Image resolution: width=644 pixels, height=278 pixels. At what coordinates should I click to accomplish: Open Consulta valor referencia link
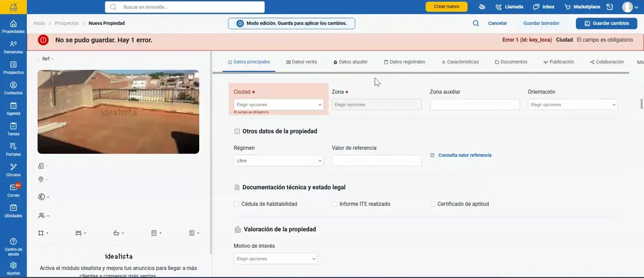[x=461, y=155]
